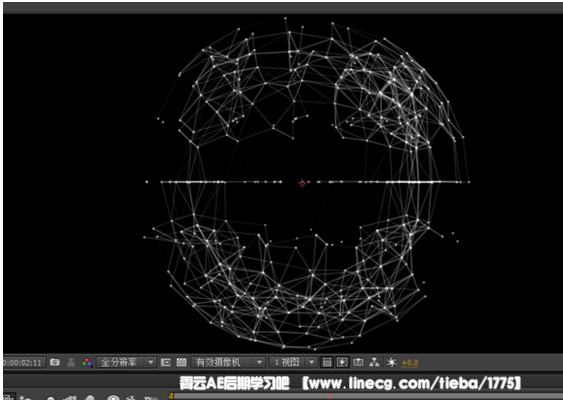
Task: Click the Timeline button icon
Action: [x=358, y=362]
